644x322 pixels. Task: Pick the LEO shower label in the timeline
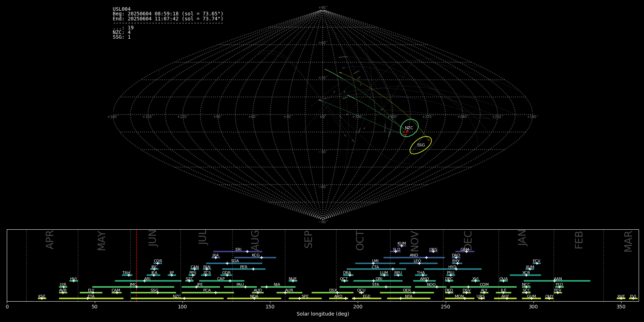(x=417, y=261)
